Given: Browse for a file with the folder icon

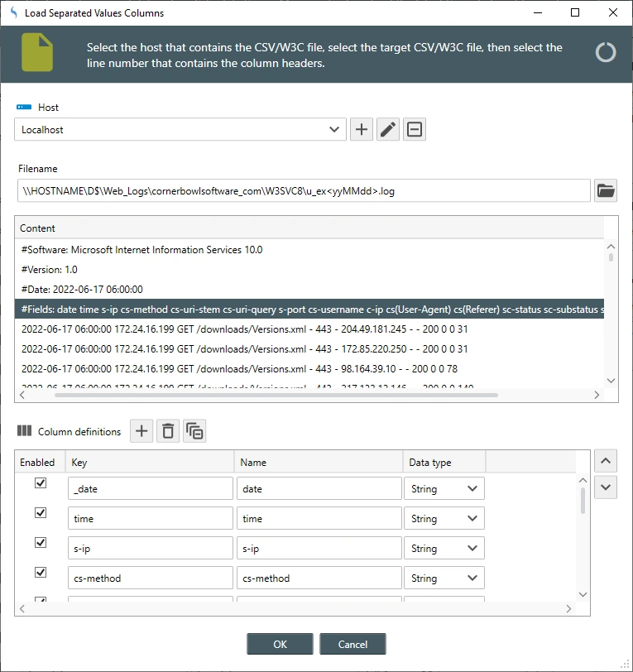Looking at the screenshot, I should (606, 191).
